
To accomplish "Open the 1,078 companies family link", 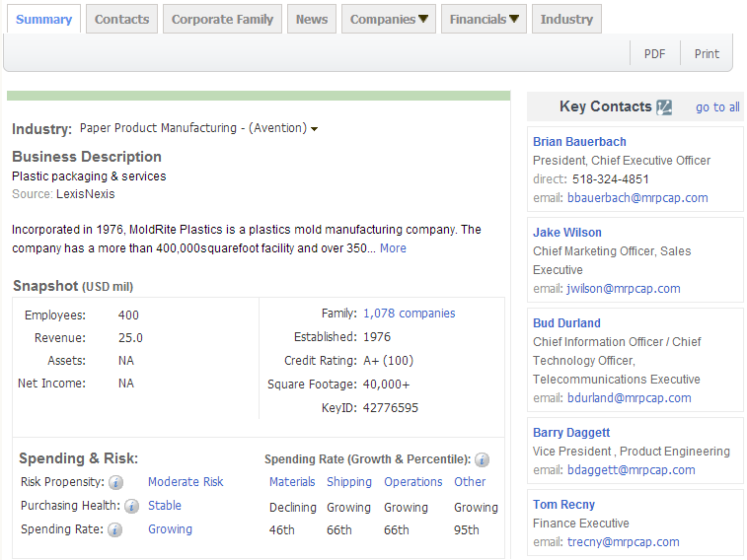I will [x=409, y=314].
